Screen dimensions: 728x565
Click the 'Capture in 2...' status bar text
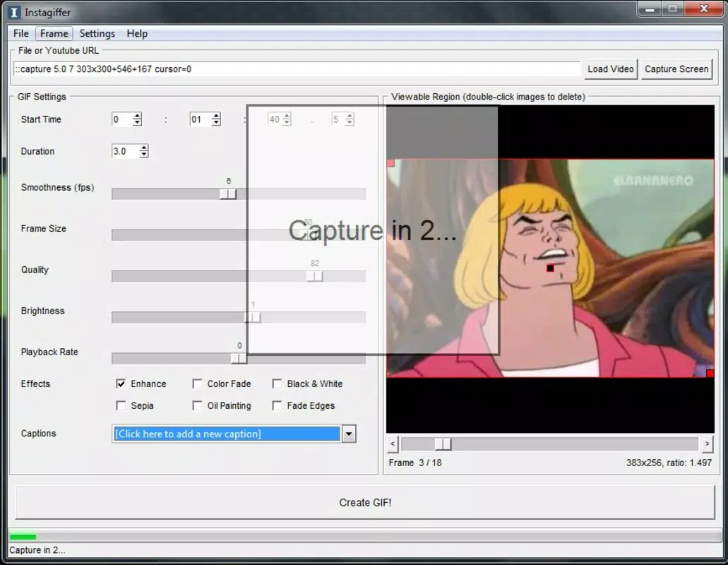pyautogui.click(x=37, y=550)
